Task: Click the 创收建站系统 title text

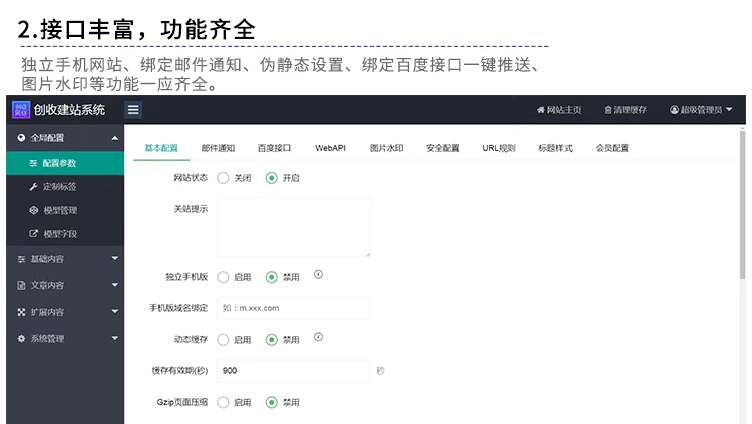Action: point(69,110)
